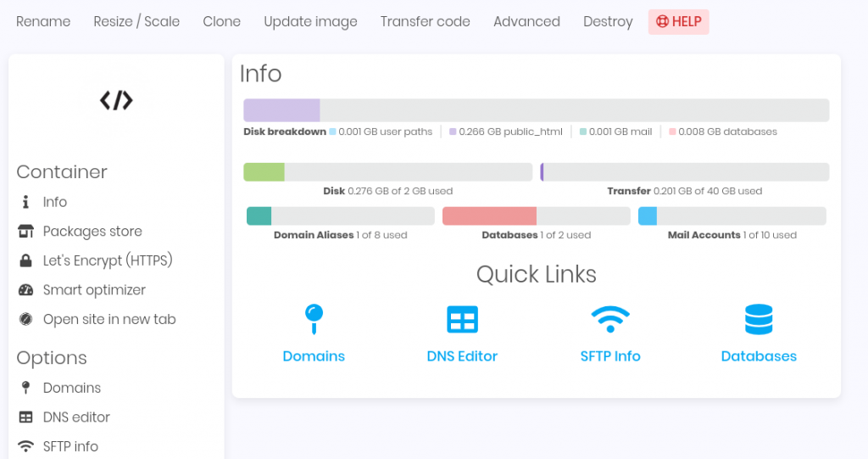Click the "Container" sidebar heading
The height and width of the screenshot is (459, 868).
click(62, 172)
